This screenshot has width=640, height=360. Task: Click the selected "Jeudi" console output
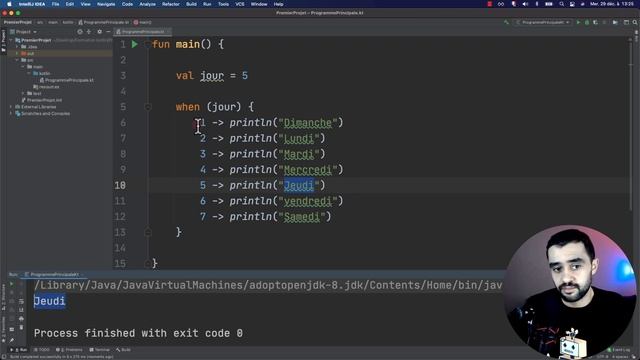49,301
